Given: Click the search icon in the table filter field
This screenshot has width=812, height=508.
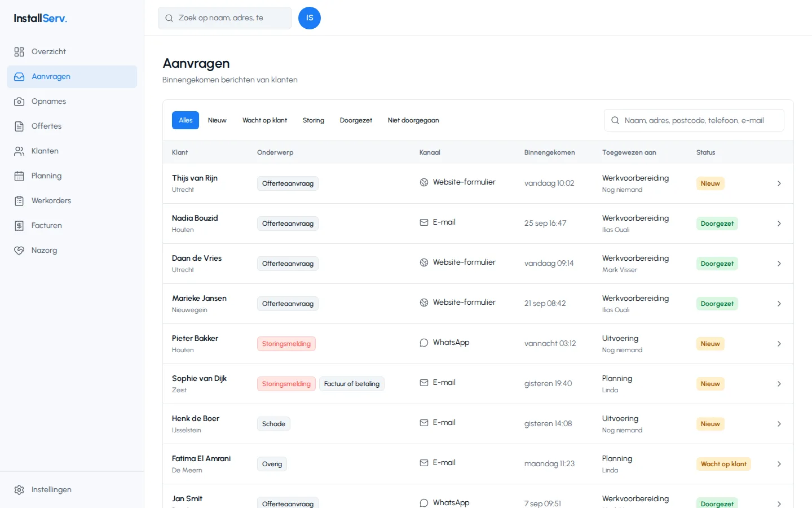Looking at the screenshot, I should [x=615, y=120].
